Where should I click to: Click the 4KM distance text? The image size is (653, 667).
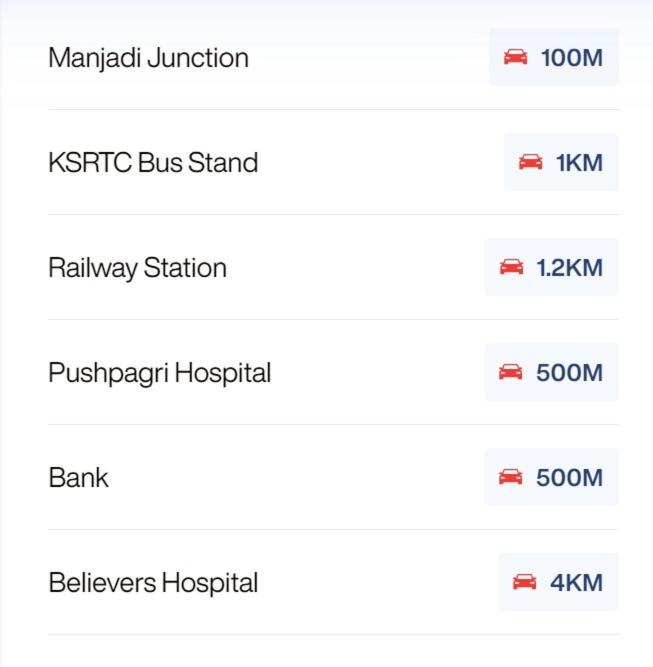click(x=576, y=583)
